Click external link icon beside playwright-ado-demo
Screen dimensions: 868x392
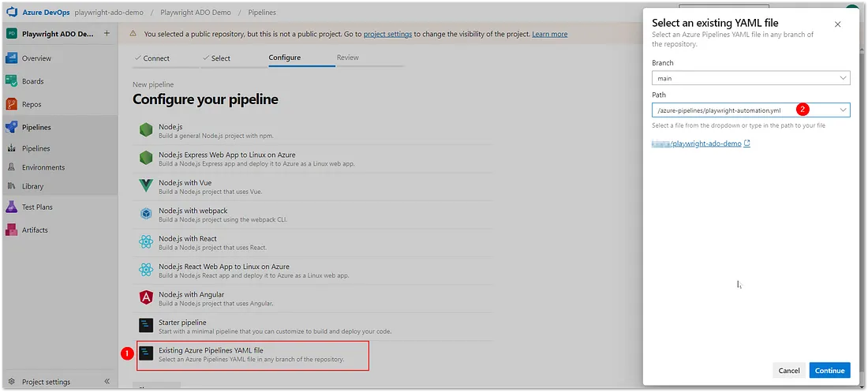coord(746,144)
